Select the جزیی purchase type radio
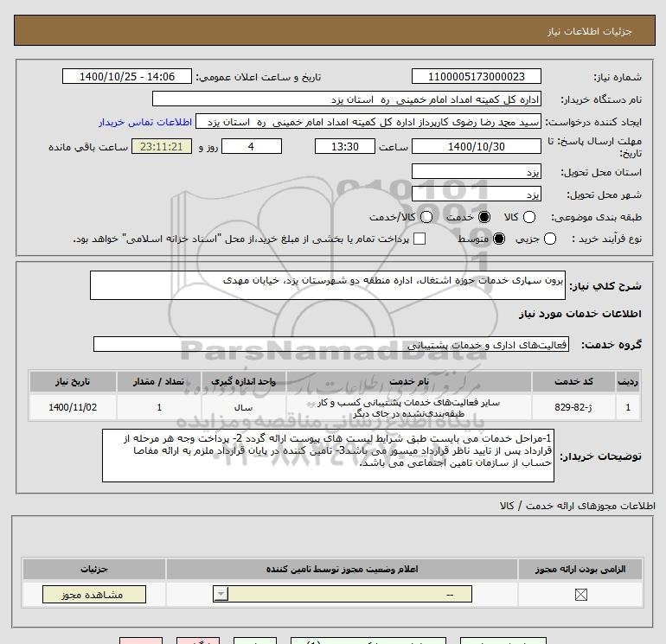This screenshot has height=644, width=666. [550, 239]
